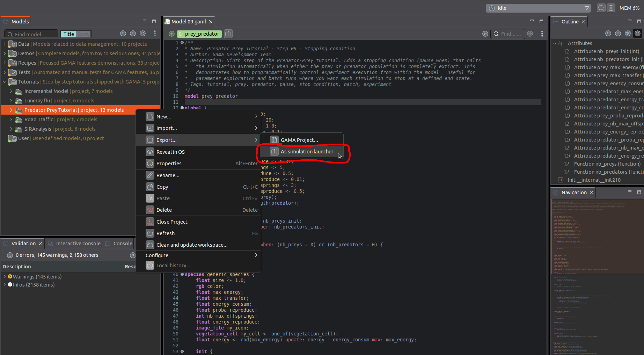Open the Models panel three-dot menu
The height and width of the screenshot is (355, 644).
coord(155,34)
